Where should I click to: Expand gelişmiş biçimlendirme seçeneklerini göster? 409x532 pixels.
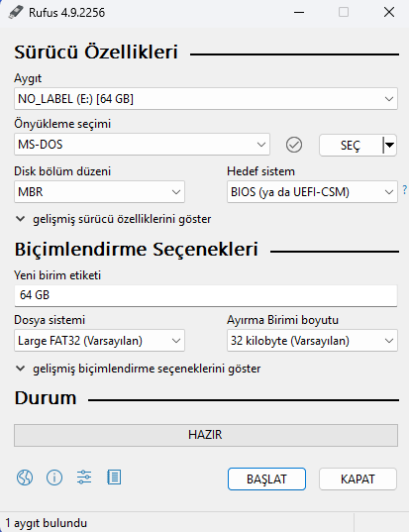(x=138, y=369)
